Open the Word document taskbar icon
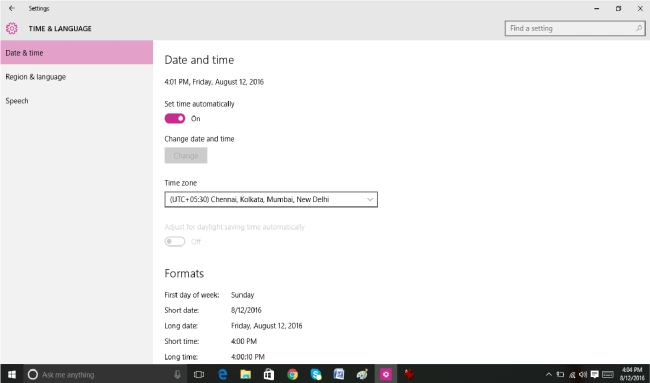Screen dimensions: 650x383 click(x=339, y=375)
